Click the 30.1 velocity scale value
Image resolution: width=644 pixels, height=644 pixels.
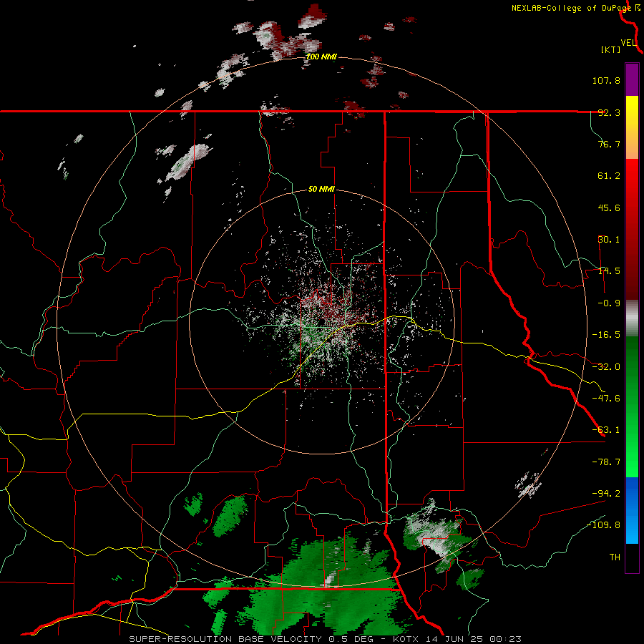click(609, 240)
